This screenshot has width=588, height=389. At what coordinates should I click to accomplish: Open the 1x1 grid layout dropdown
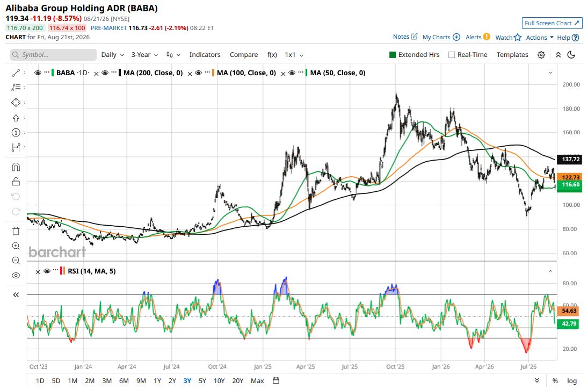[x=294, y=55]
